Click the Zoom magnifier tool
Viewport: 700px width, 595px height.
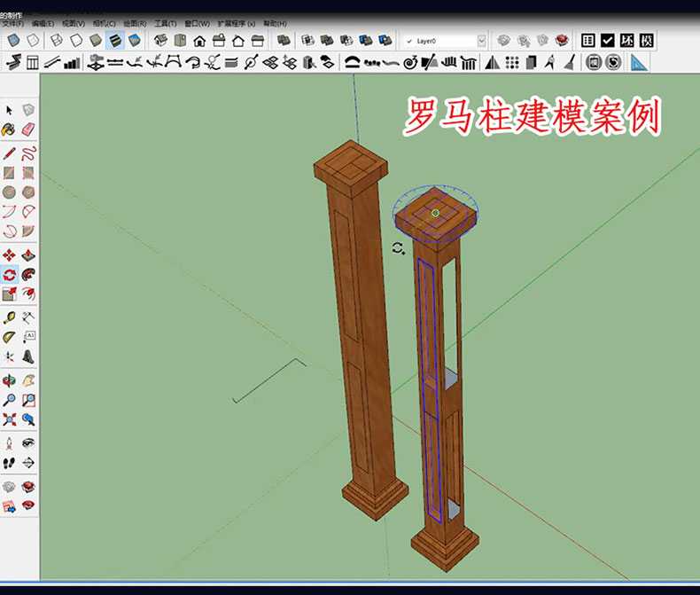click(10, 400)
